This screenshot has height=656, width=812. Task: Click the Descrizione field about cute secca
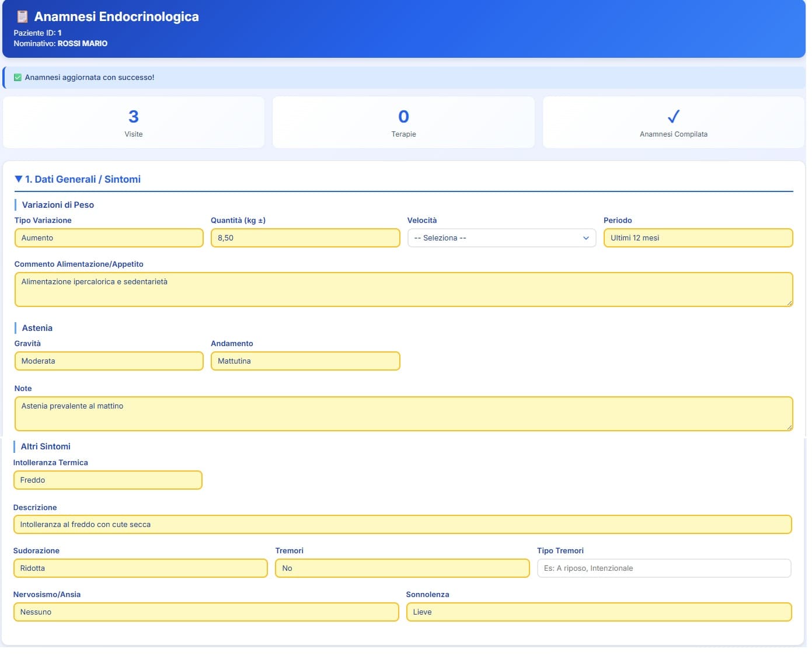(402, 525)
